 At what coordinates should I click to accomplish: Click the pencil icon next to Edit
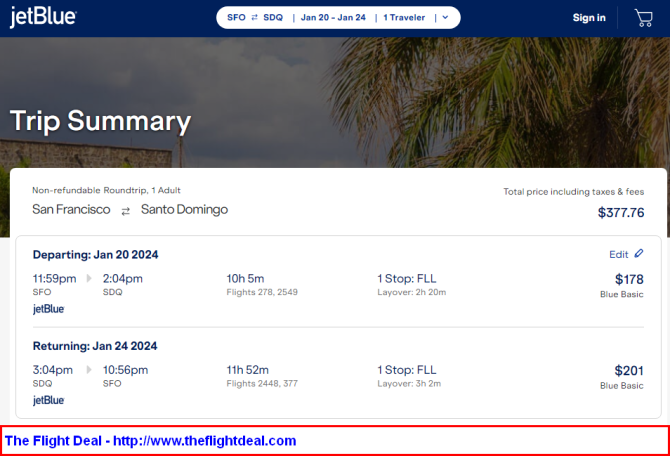click(639, 253)
